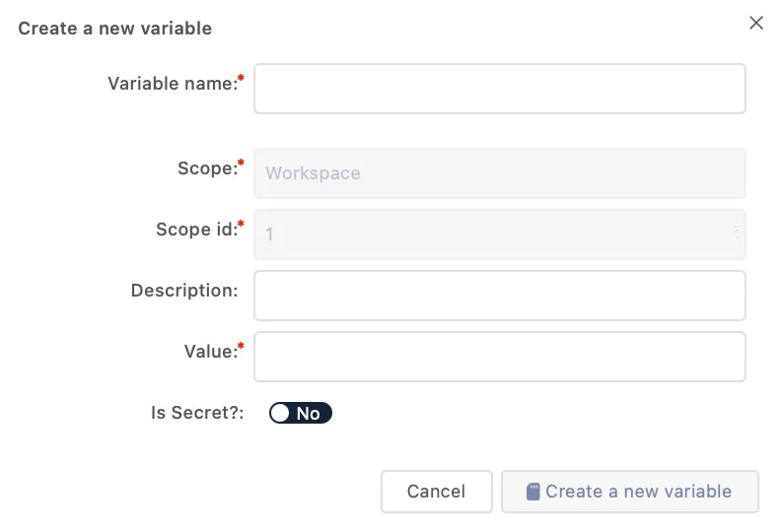
Task: Click the Description label
Action: point(184,291)
